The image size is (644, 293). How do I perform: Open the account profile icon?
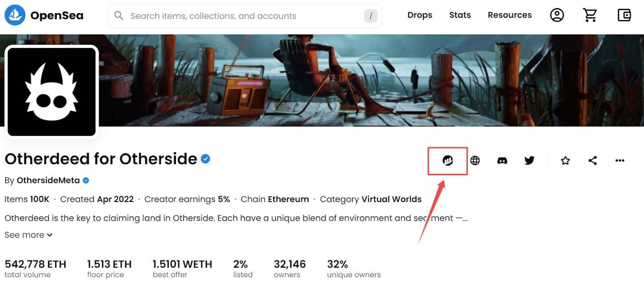point(557,15)
